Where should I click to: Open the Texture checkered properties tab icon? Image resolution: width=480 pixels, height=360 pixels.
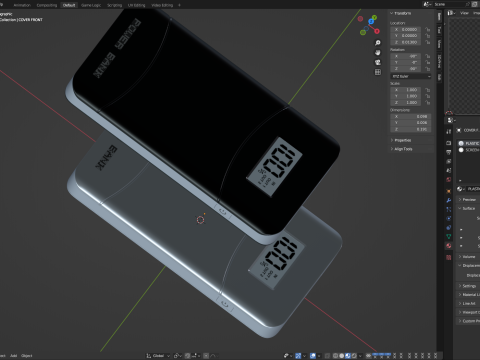tap(449, 257)
